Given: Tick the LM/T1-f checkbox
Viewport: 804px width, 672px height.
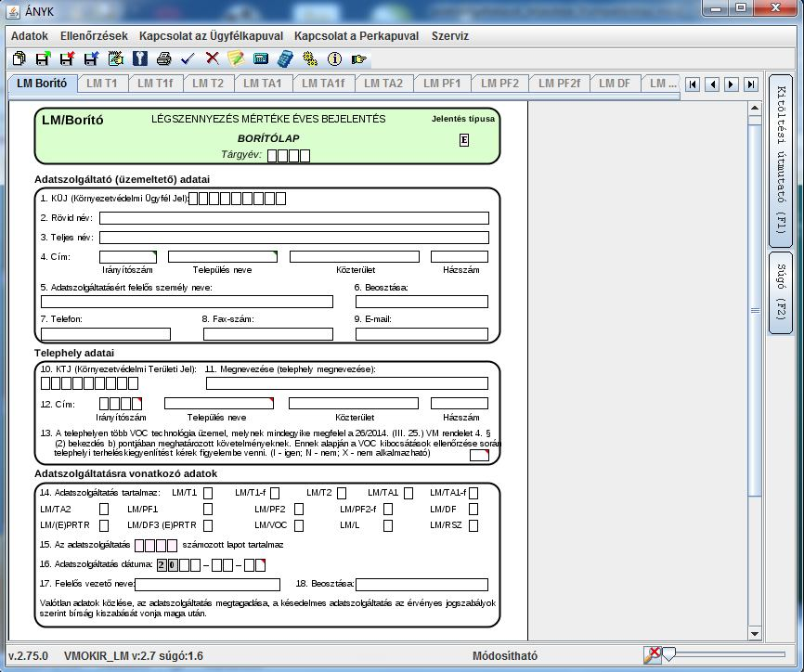Looking at the screenshot, I should [275, 493].
